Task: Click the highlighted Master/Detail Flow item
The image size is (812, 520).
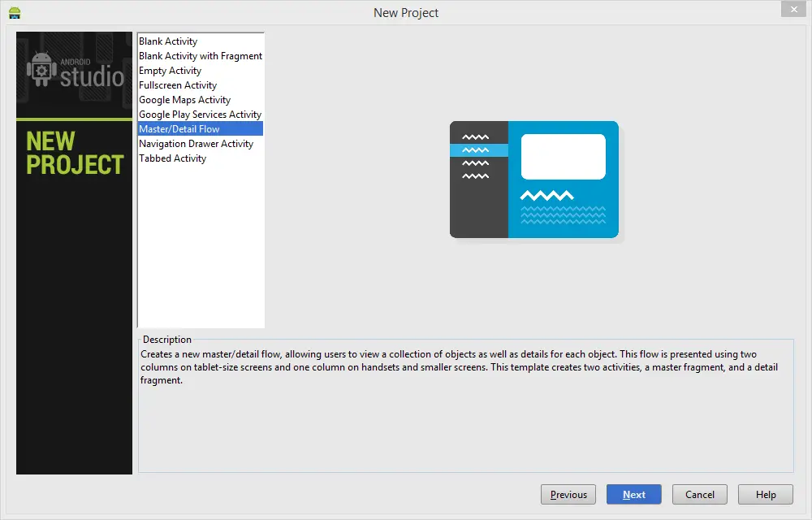Action: [179, 129]
